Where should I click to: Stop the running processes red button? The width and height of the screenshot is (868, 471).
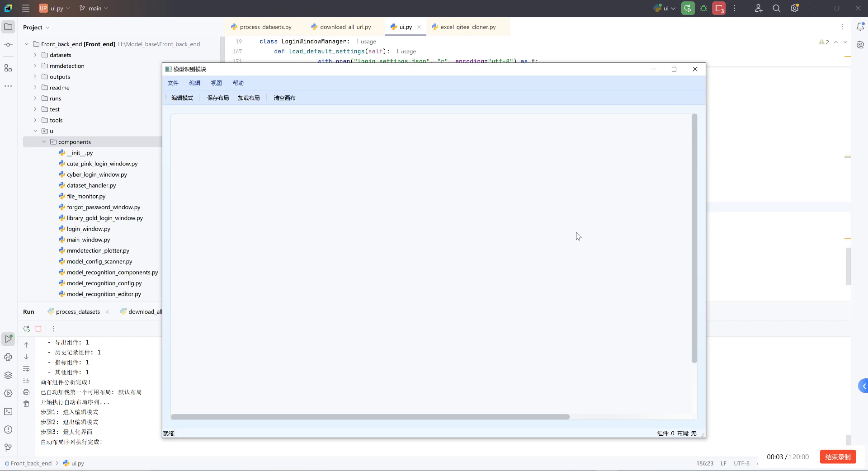pyautogui.click(x=719, y=8)
